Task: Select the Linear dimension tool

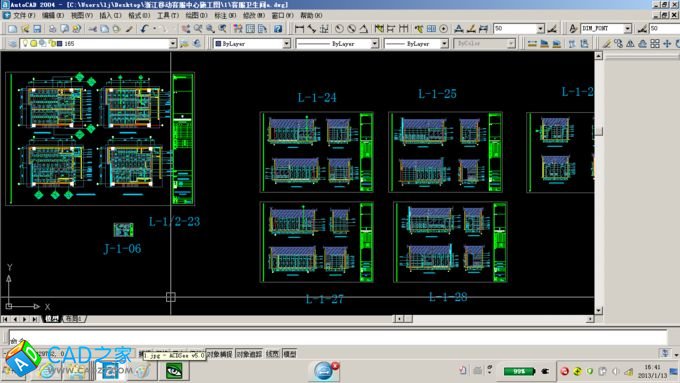Action: (299, 29)
